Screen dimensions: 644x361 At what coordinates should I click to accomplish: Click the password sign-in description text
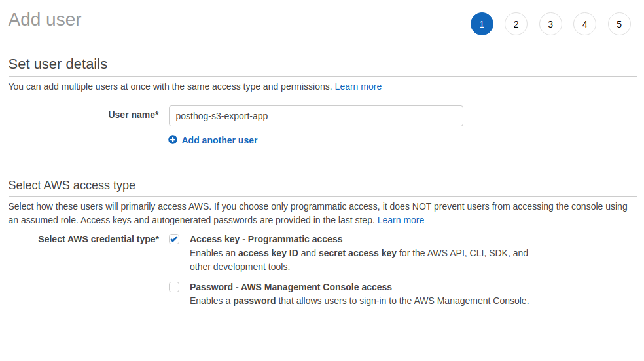[359, 301]
